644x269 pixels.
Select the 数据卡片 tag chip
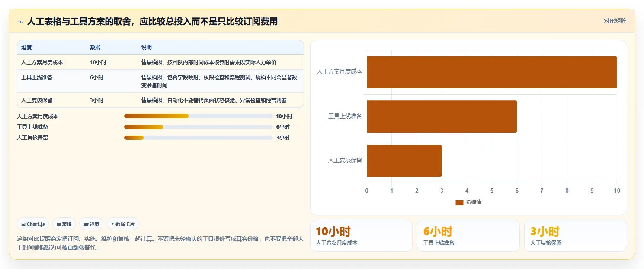tap(123, 224)
